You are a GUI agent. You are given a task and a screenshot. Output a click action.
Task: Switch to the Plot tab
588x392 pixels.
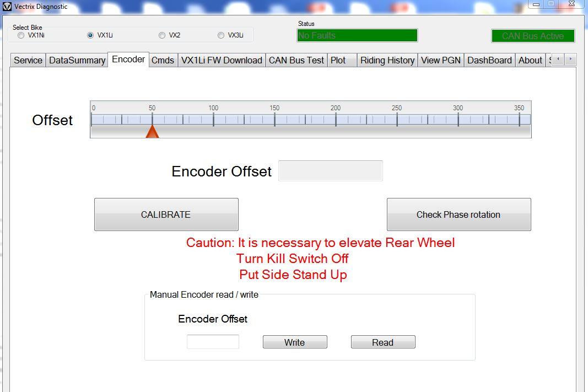tap(342, 61)
